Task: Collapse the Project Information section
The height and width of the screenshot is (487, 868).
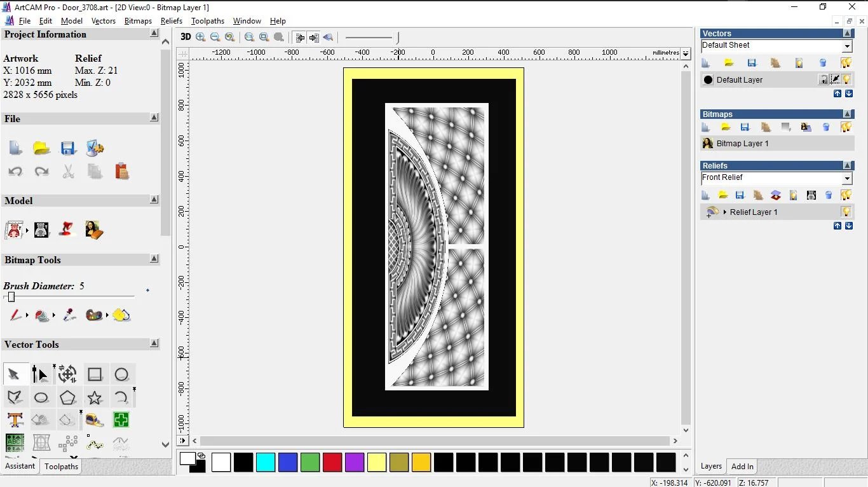Action: (154, 34)
